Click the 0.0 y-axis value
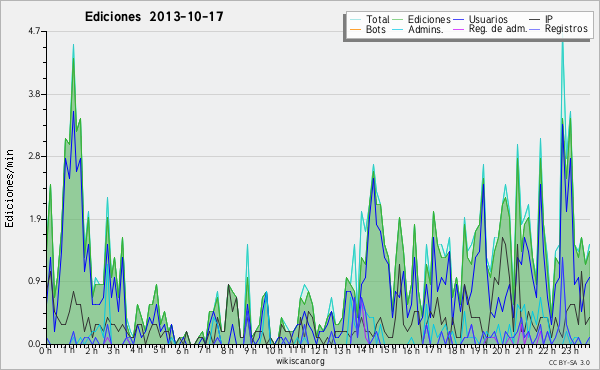600x370 pixels. click(34, 344)
